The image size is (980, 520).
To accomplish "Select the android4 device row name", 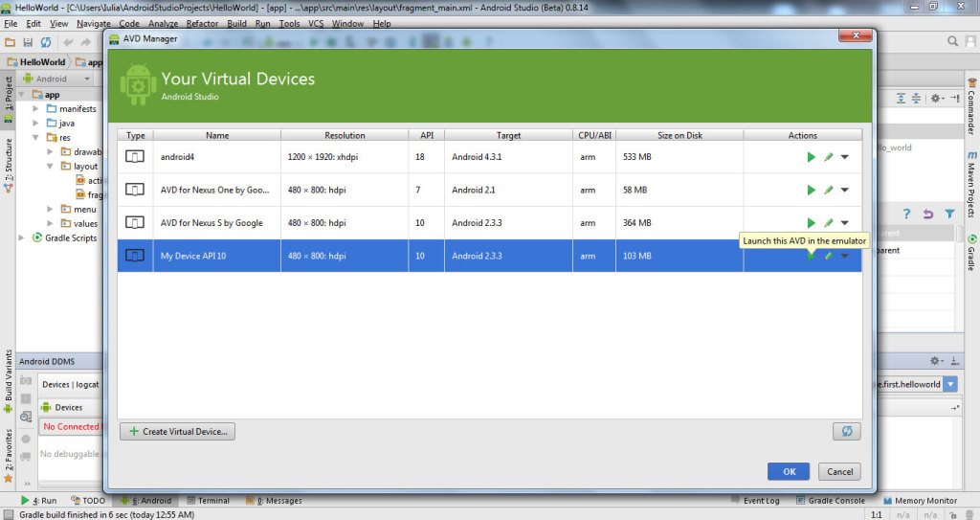I will (x=177, y=156).
